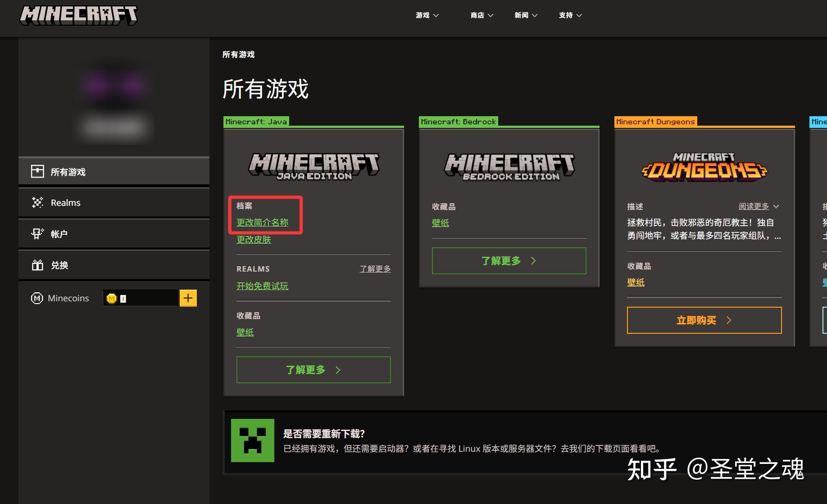Open the 游戏 dropdown menu
Image resolution: width=827 pixels, height=504 pixels.
point(427,15)
